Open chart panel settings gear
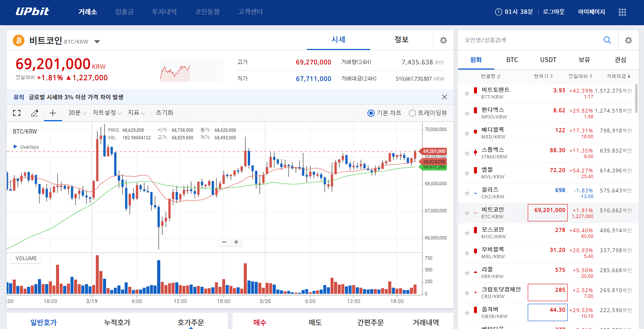 444,40
